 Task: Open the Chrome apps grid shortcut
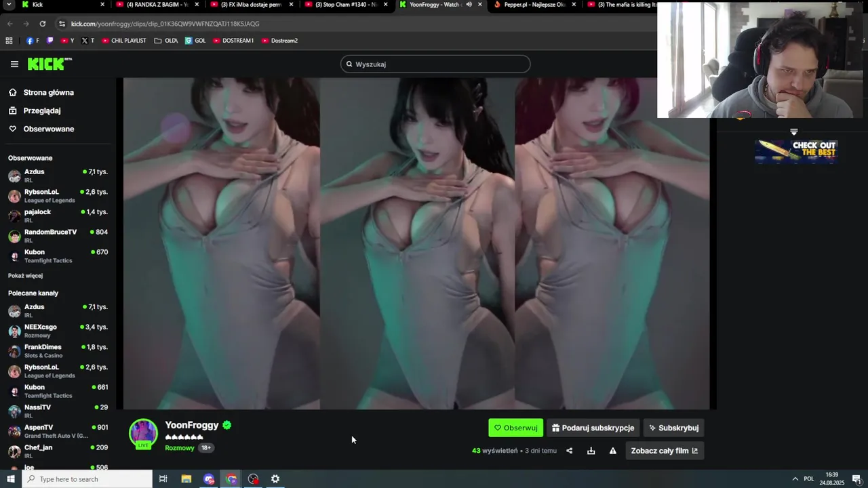click(x=9, y=41)
